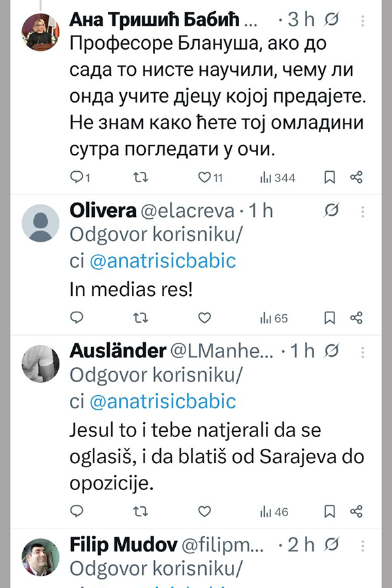The height and width of the screenshot is (588, 392).
Task: Open @anatrisicbabic mention in Olivera's reply
Action: tap(161, 261)
